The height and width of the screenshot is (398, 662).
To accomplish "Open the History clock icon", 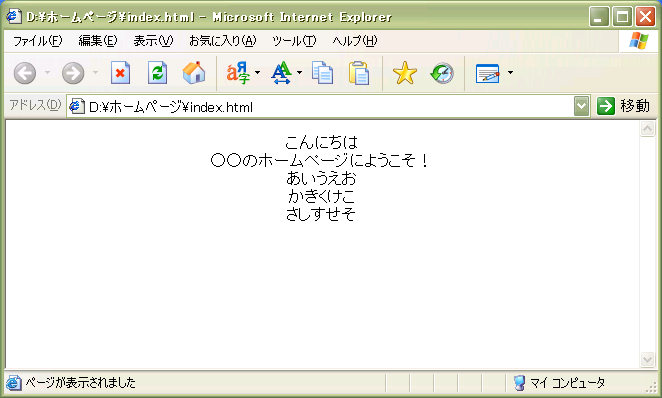I will (442, 73).
